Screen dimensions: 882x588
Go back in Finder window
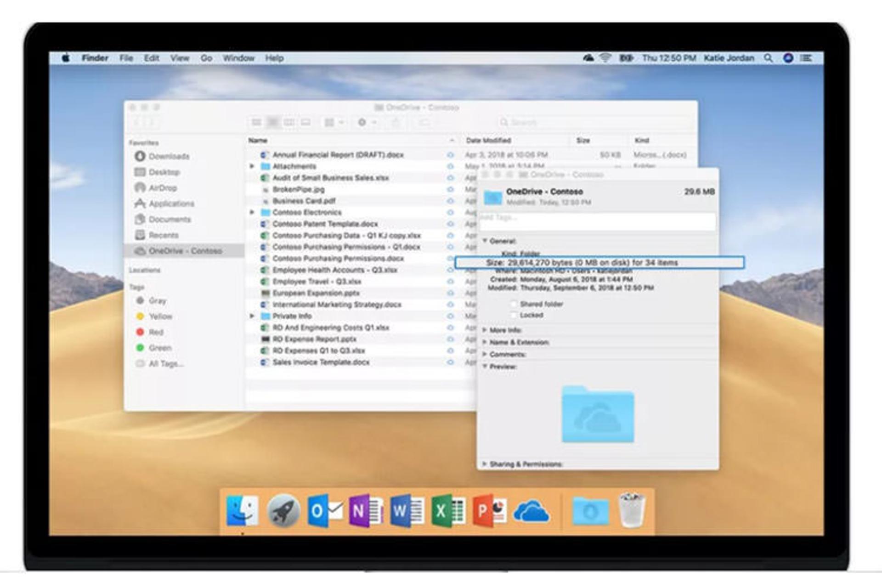136,122
